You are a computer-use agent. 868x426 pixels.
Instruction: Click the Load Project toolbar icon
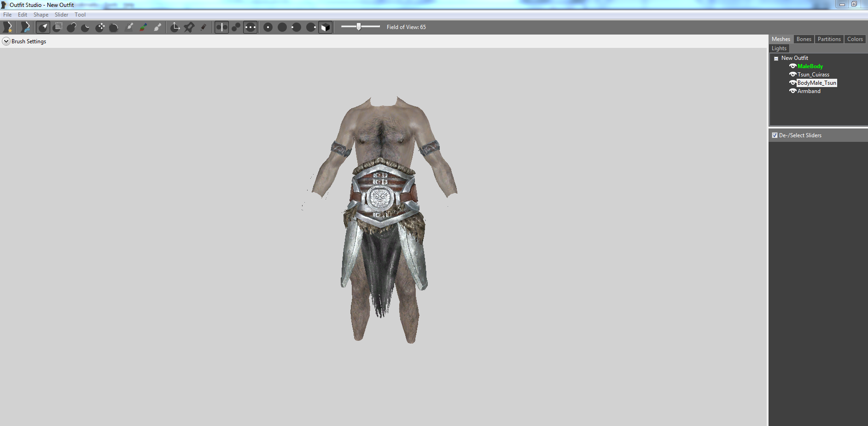pyautogui.click(x=25, y=27)
